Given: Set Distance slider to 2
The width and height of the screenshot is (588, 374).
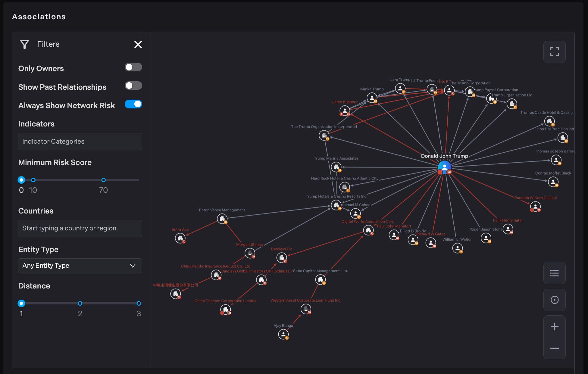Looking at the screenshot, I should pyautogui.click(x=80, y=304).
